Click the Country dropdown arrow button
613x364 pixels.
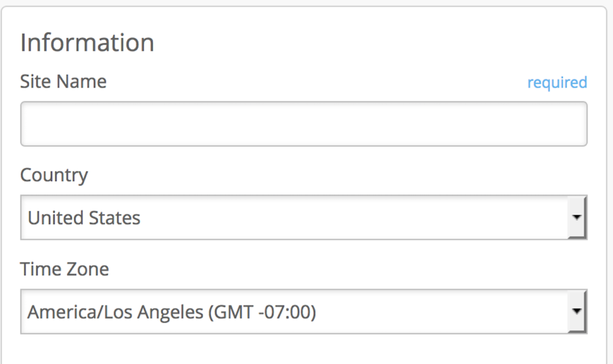576,217
